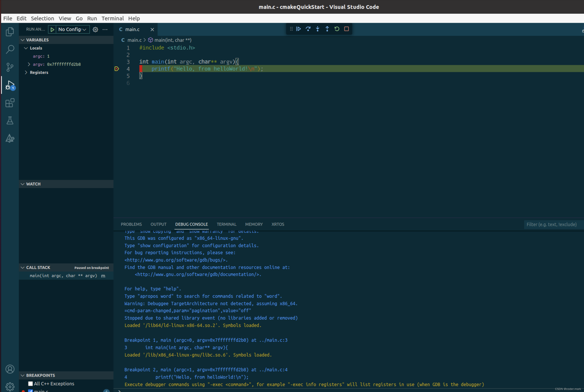Viewport: 584px width, 392px height.
Task: Click the Step Out debug icon
Action: pos(327,29)
